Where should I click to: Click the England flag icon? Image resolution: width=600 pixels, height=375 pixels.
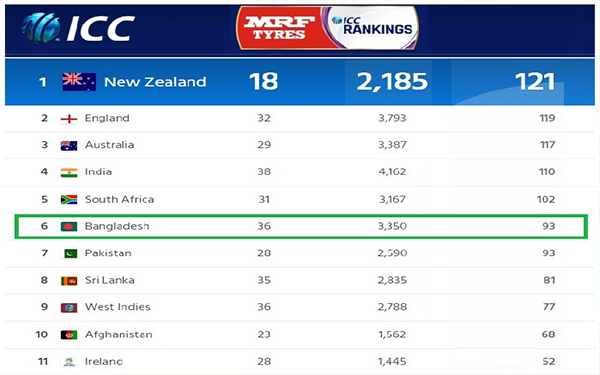pyautogui.click(x=69, y=119)
